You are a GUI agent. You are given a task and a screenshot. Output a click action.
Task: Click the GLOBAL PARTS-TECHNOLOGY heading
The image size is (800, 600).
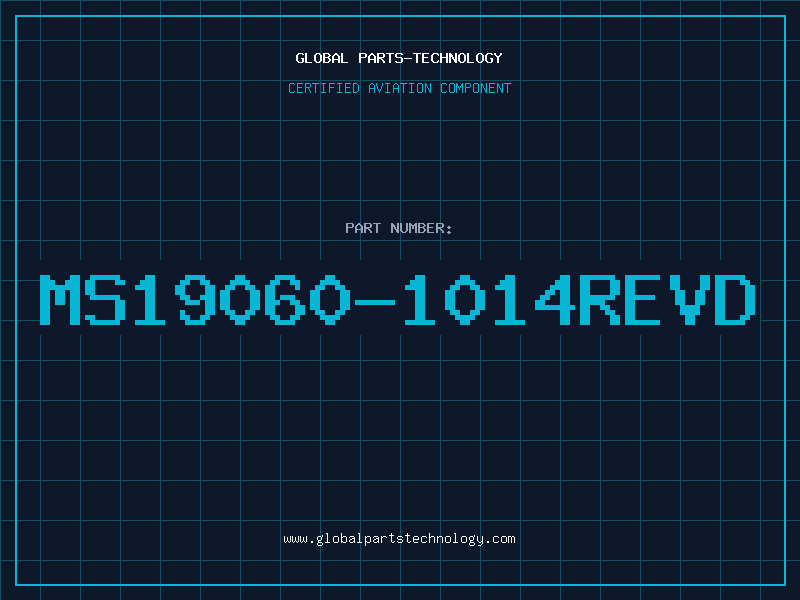(399, 58)
